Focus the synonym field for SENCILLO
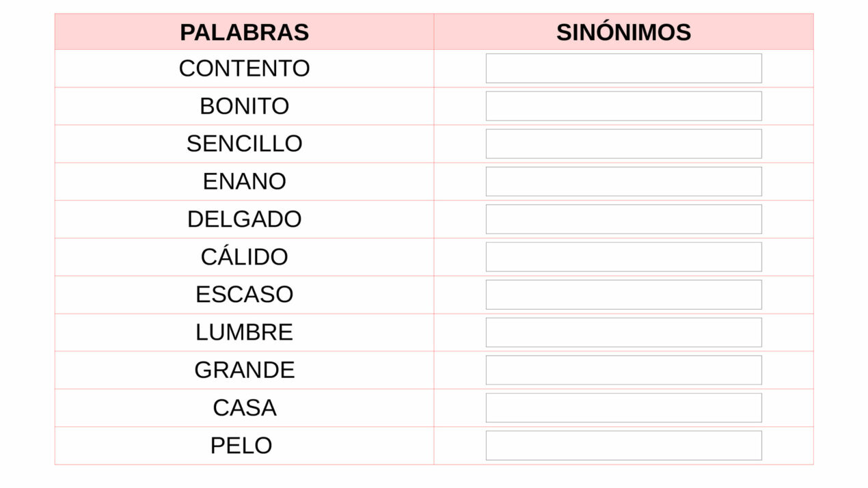The width and height of the screenshot is (868, 488). (x=623, y=144)
